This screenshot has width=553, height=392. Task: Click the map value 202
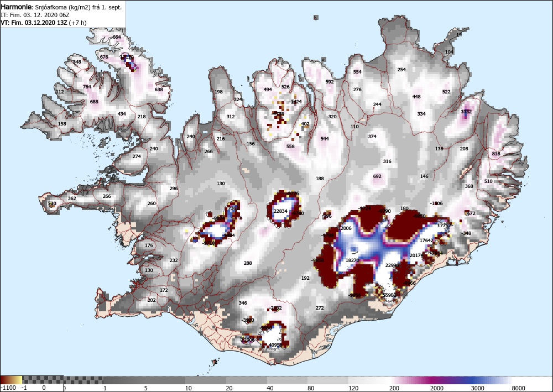[152, 300]
